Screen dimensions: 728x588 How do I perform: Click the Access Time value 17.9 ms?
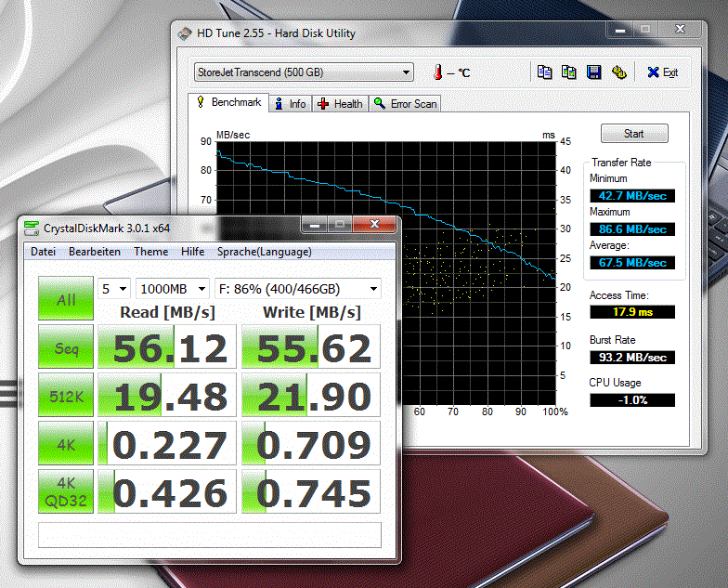[x=632, y=312]
